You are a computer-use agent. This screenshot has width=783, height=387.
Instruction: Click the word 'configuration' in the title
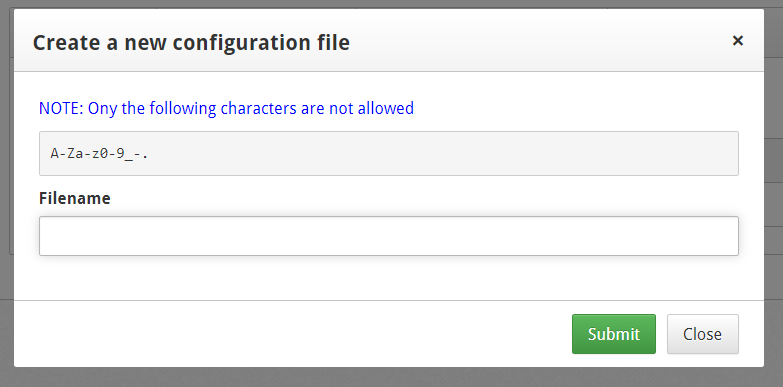237,43
